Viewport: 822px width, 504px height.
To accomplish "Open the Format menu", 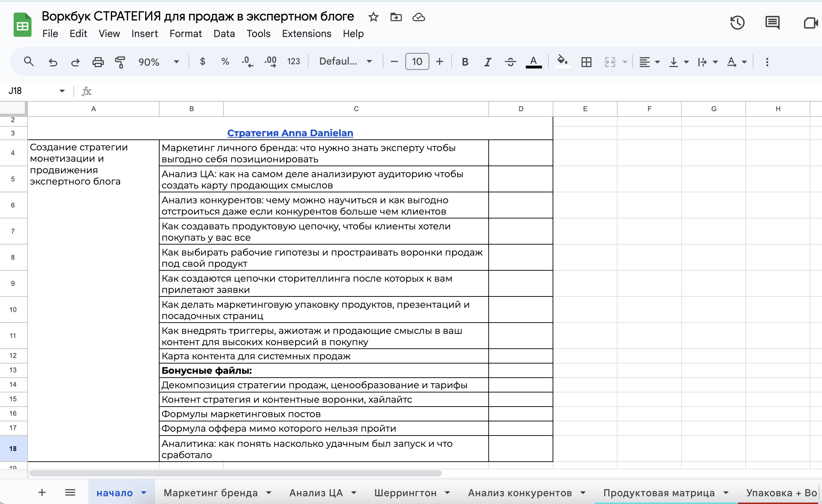I will pyautogui.click(x=185, y=34).
